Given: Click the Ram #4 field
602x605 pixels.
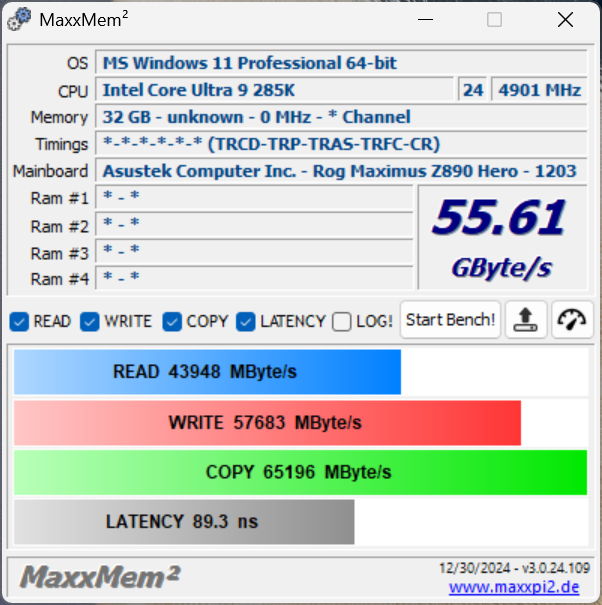Looking at the screenshot, I should pos(254,278).
